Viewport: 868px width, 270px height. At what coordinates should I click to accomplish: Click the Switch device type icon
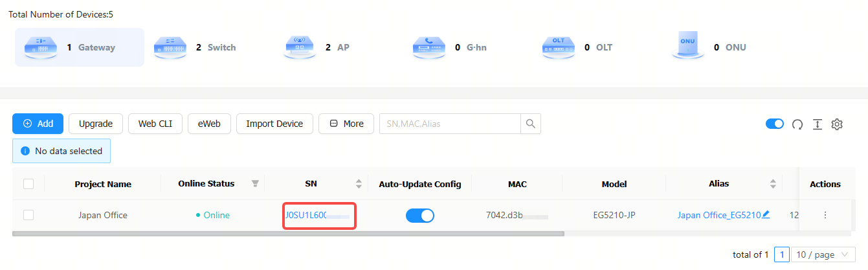click(x=170, y=47)
